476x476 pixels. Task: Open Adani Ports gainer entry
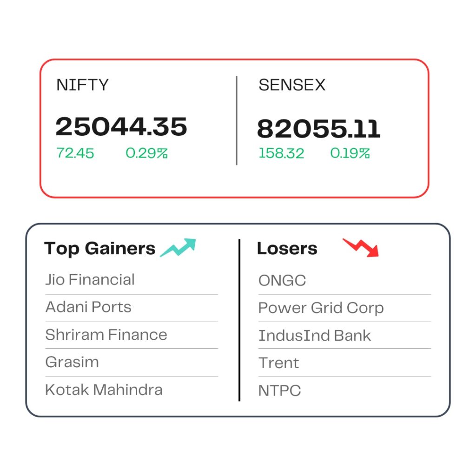(x=88, y=307)
